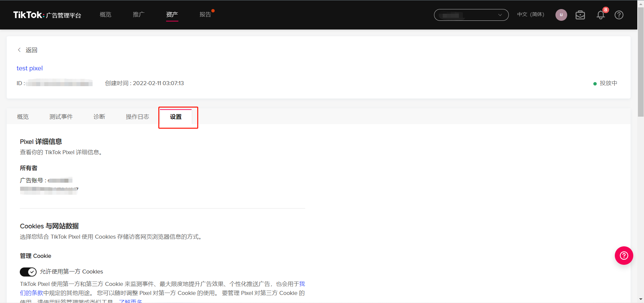
Task: Open the 报告 top navigation menu
Action: point(205,14)
